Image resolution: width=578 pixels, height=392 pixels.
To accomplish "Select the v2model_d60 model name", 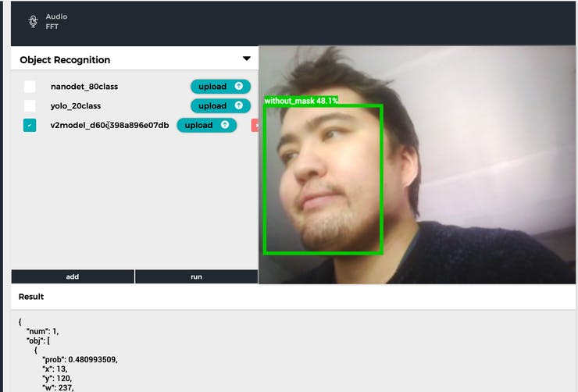I will pos(109,125).
